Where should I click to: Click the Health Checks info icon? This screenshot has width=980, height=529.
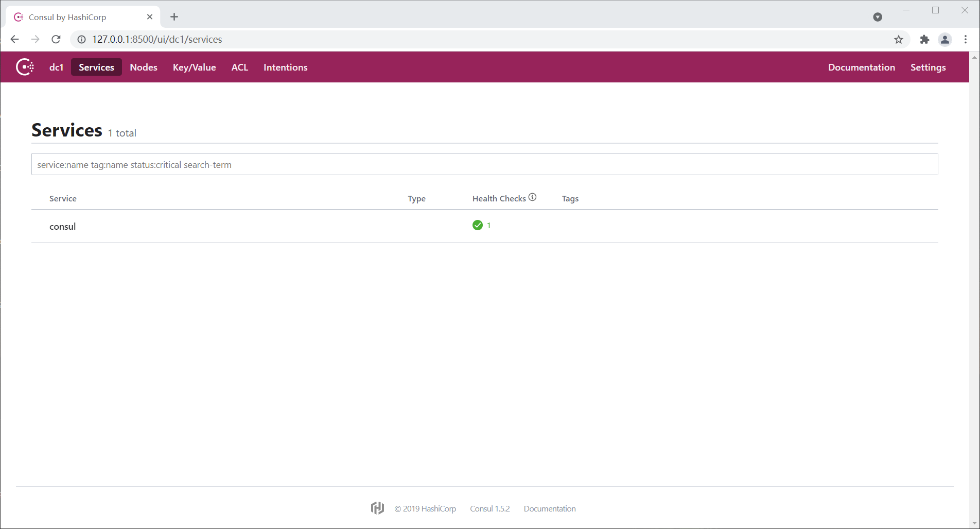(533, 197)
